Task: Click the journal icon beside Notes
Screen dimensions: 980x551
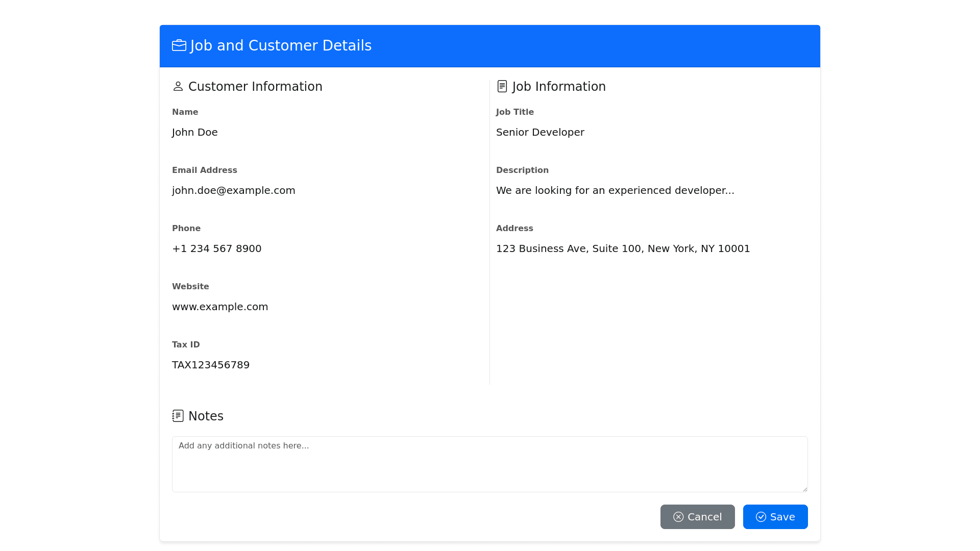Action: click(178, 416)
